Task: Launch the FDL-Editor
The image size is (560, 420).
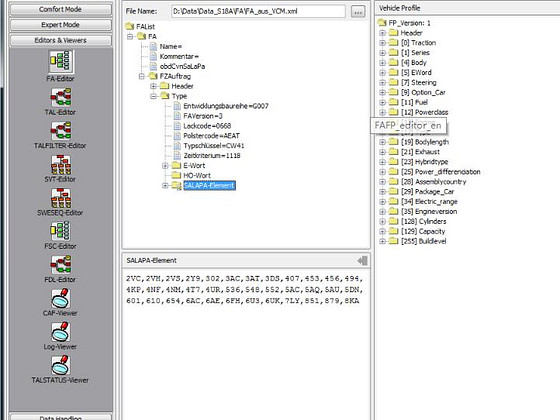Action: 61,265
